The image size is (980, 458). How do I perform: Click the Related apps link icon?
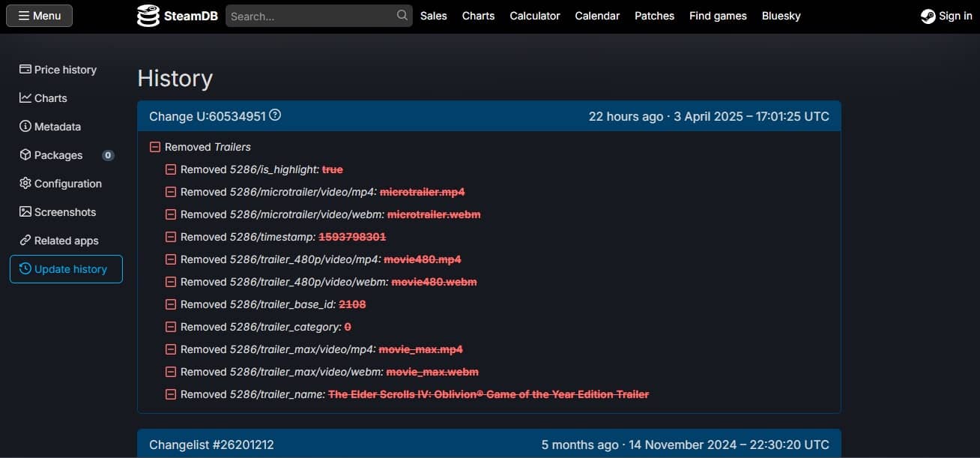25,240
